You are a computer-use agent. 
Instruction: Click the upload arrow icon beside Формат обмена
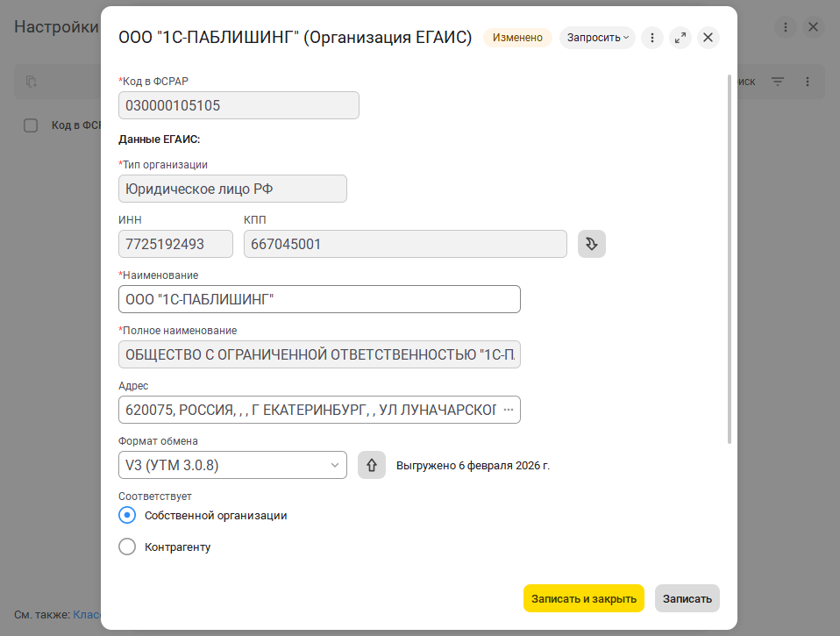(372, 465)
